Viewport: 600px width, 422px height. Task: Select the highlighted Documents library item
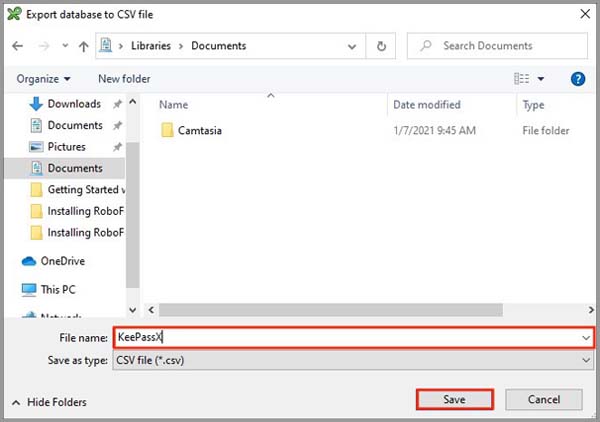[x=65, y=168]
